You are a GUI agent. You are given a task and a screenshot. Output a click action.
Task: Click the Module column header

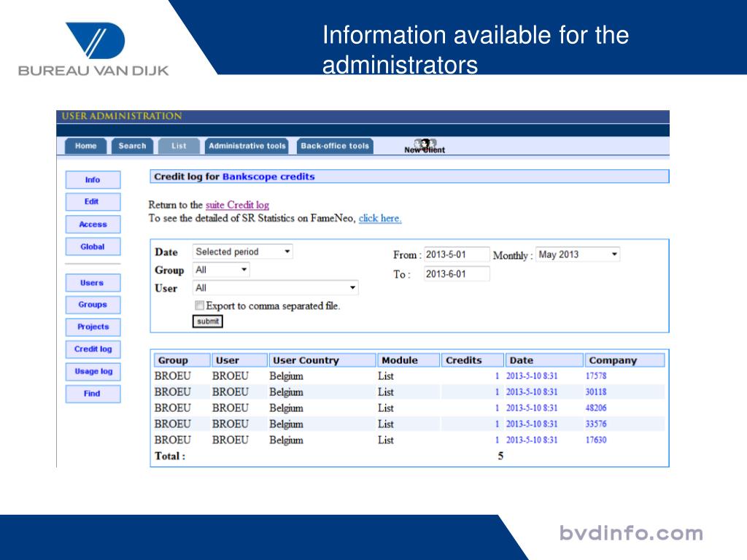click(x=409, y=360)
